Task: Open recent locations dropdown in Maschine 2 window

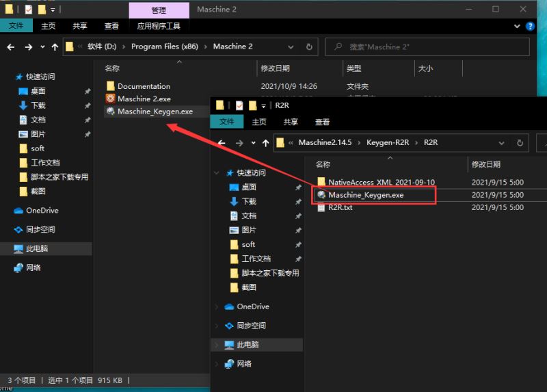Action: click(x=42, y=47)
